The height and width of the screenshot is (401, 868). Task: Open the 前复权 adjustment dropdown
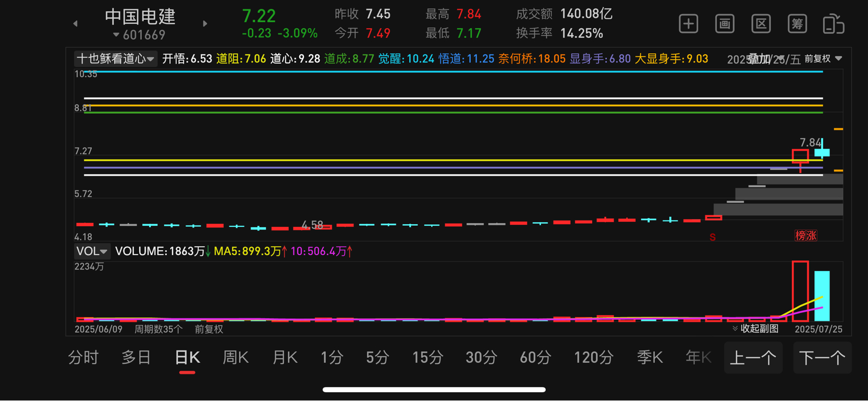(823, 59)
